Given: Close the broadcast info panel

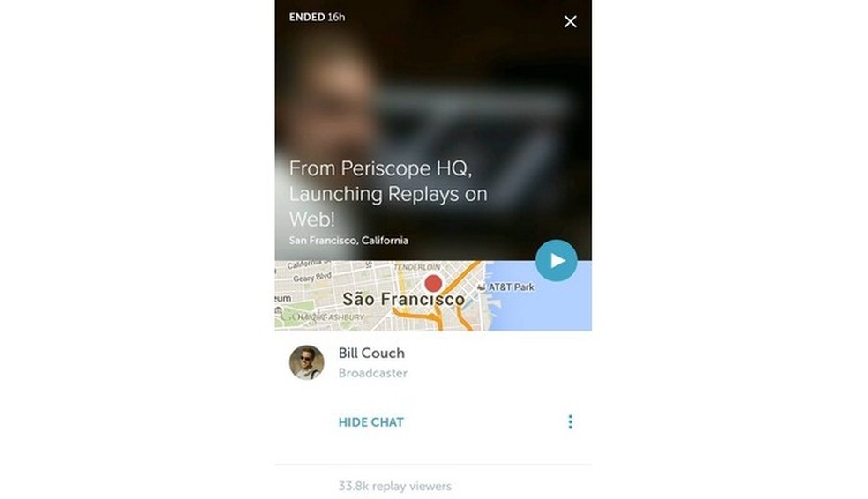Looking at the screenshot, I should click(x=570, y=21).
